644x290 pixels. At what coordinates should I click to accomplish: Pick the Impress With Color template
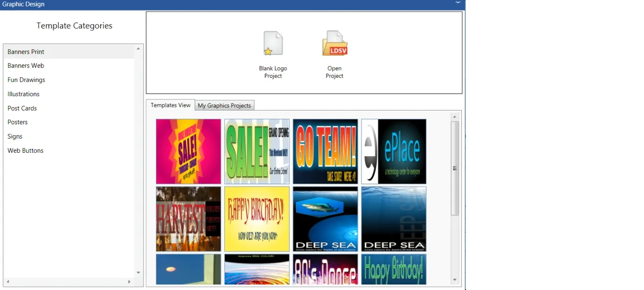pos(257,269)
